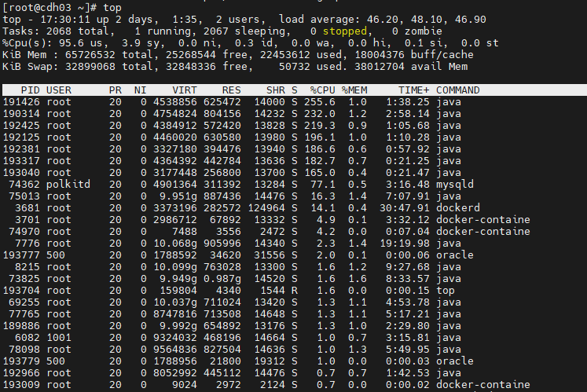Select PID 193777 oracle process
Screen dimensions: 587x392
[21, 255]
